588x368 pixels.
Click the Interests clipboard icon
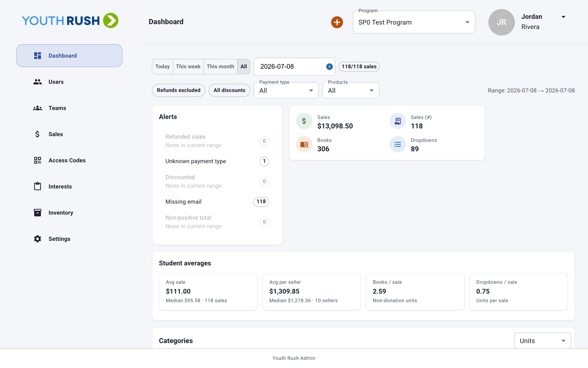pos(37,186)
